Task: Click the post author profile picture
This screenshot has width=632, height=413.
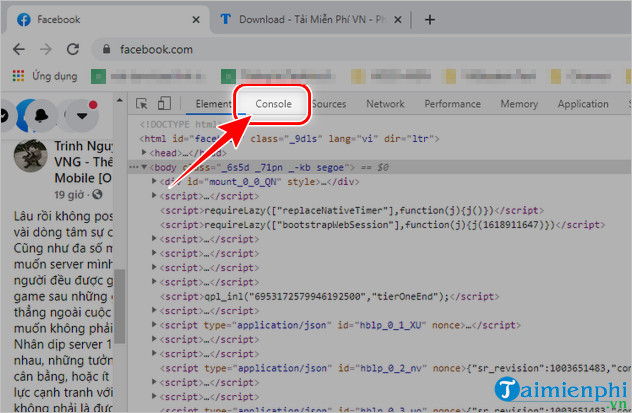Action: click(32, 159)
